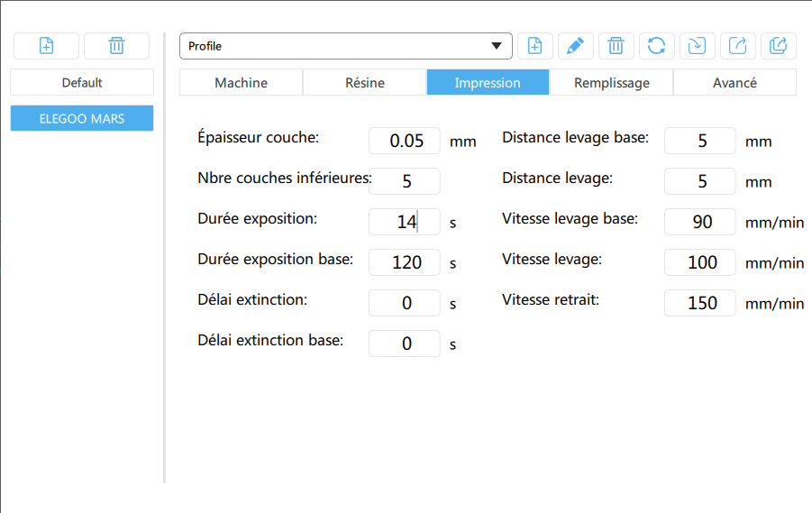812x513 pixels.
Task: Click the 'Distance levage:' label
Action: [557, 178]
